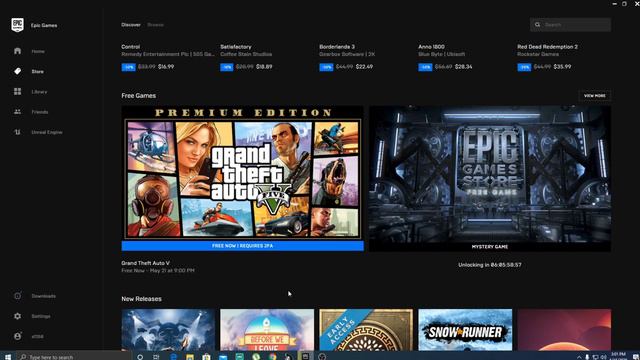Show hidden system tray icons
This screenshot has height=360, width=640.
click(579, 357)
